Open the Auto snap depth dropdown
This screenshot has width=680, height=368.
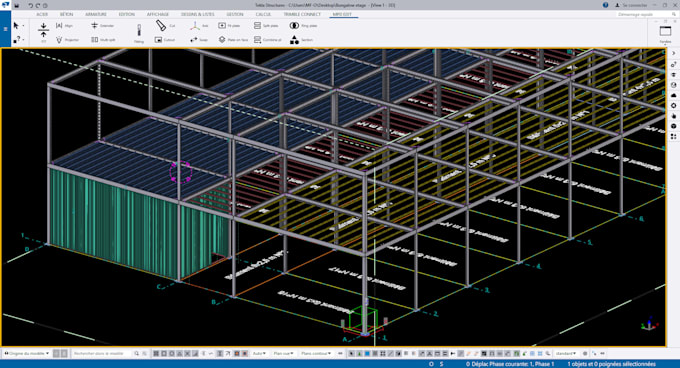point(259,354)
